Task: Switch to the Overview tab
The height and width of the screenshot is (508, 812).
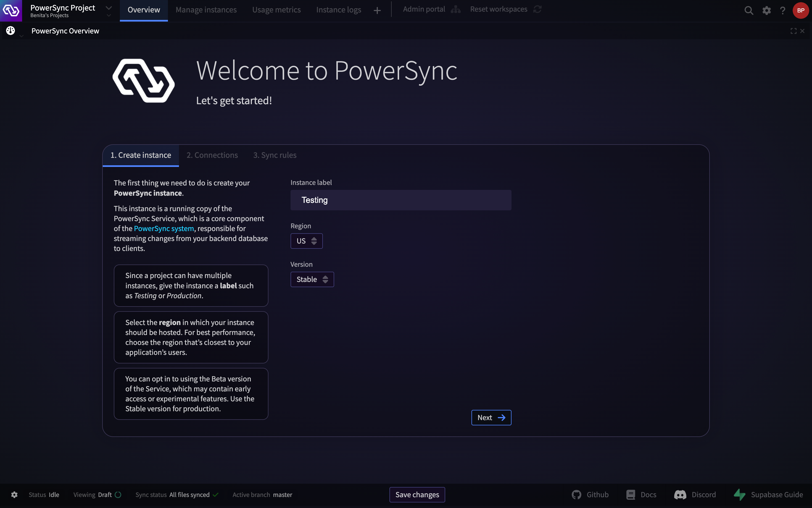Action: click(144, 10)
